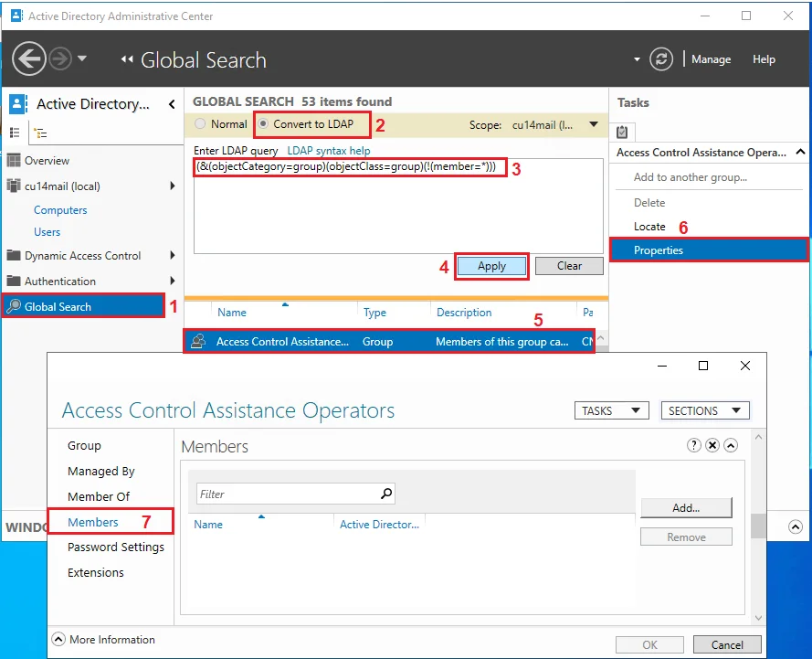Screen dimensions: 812x659
Task: Open the Manage menu
Action: pos(711,59)
